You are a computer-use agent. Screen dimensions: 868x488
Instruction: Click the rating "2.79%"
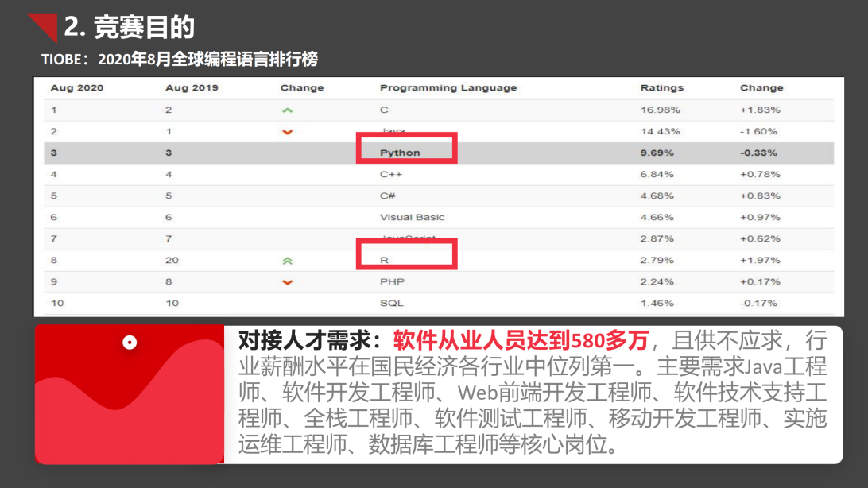click(x=657, y=260)
